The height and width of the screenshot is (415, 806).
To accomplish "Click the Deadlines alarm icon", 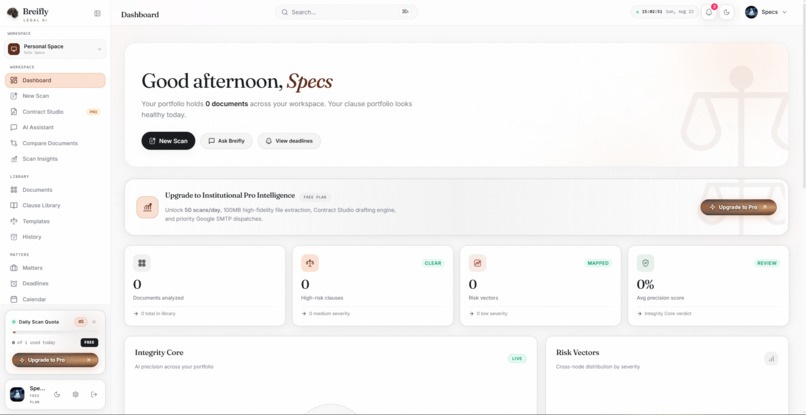I will pyautogui.click(x=14, y=283).
